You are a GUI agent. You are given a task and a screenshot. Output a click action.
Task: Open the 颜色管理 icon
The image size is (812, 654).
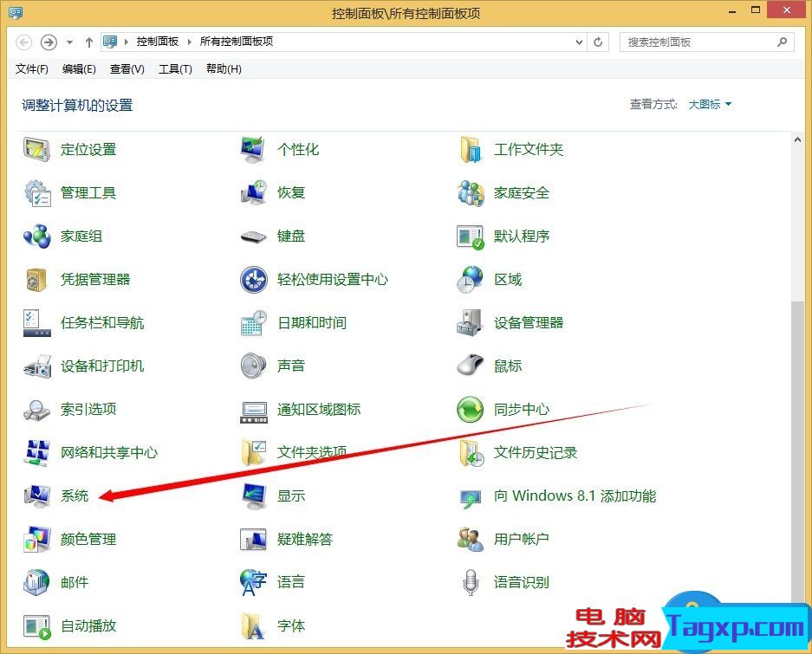(x=36, y=539)
